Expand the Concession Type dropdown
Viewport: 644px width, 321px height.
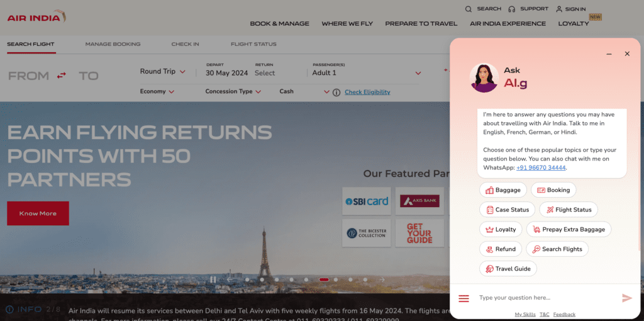233,92
